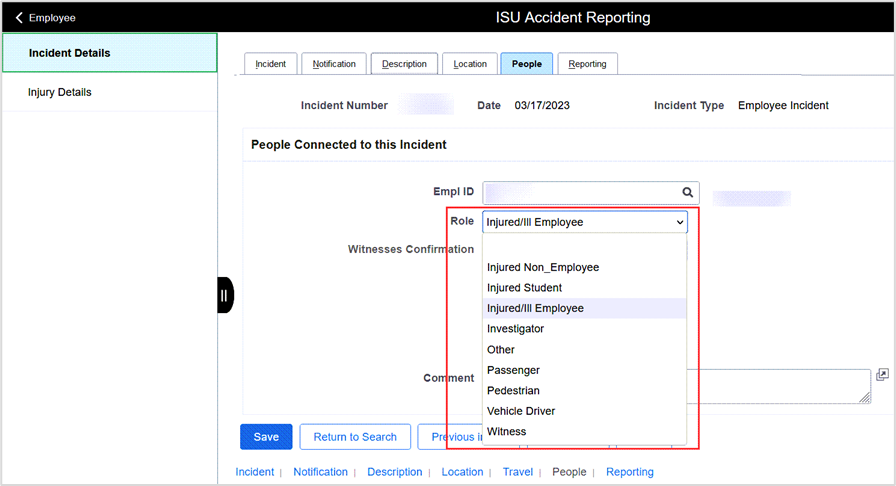This screenshot has height=486, width=896.
Task: Go to the Description tab
Action: point(404,64)
